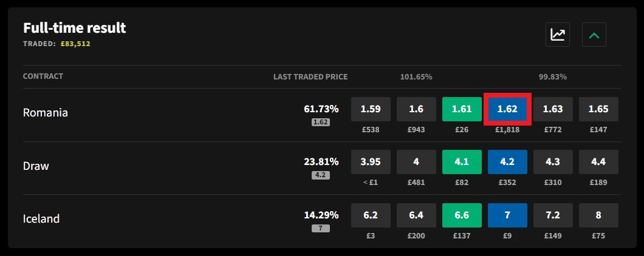Click Draw back price 4.1
This screenshot has width=644, height=256.
462,163
